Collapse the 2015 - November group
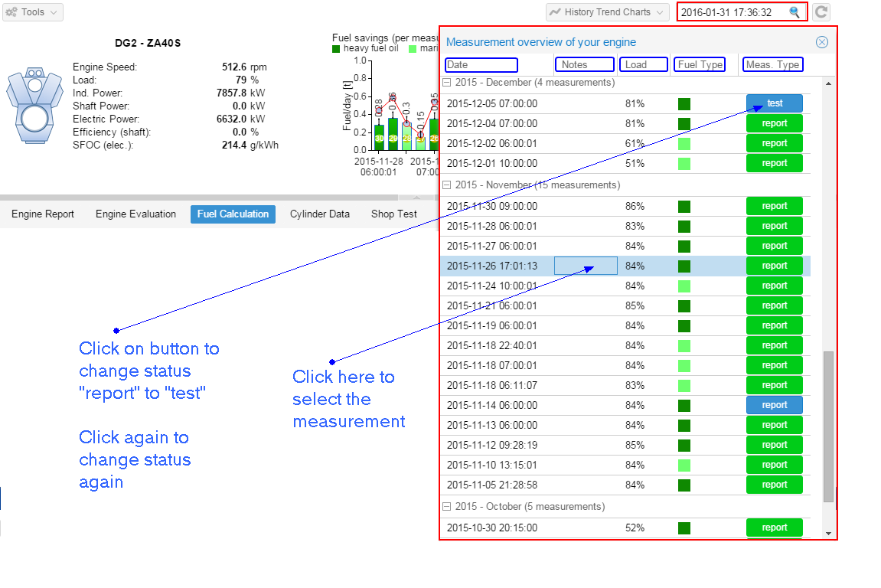The height and width of the screenshot is (588, 881). [x=446, y=185]
